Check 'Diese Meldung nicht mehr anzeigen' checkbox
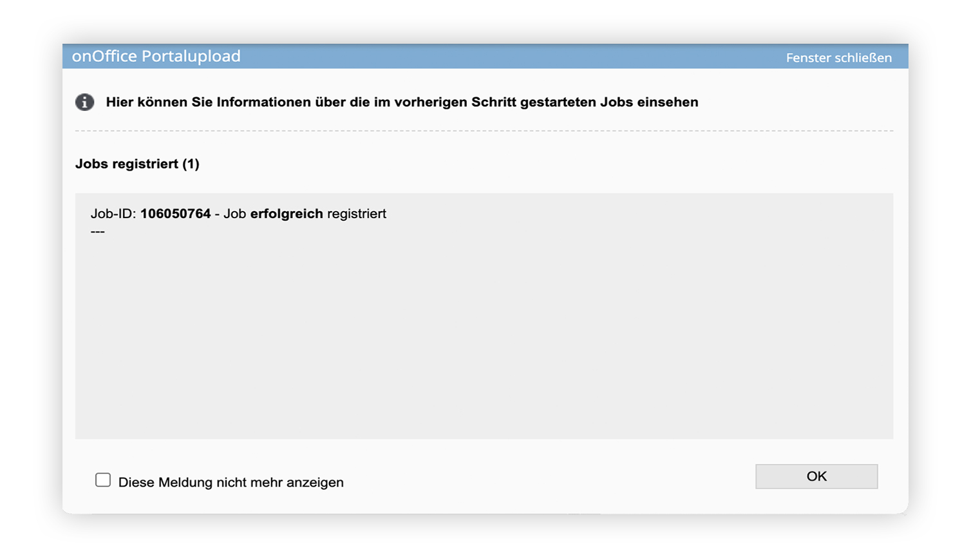This screenshot has width=971, height=560. [x=103, y=480]
